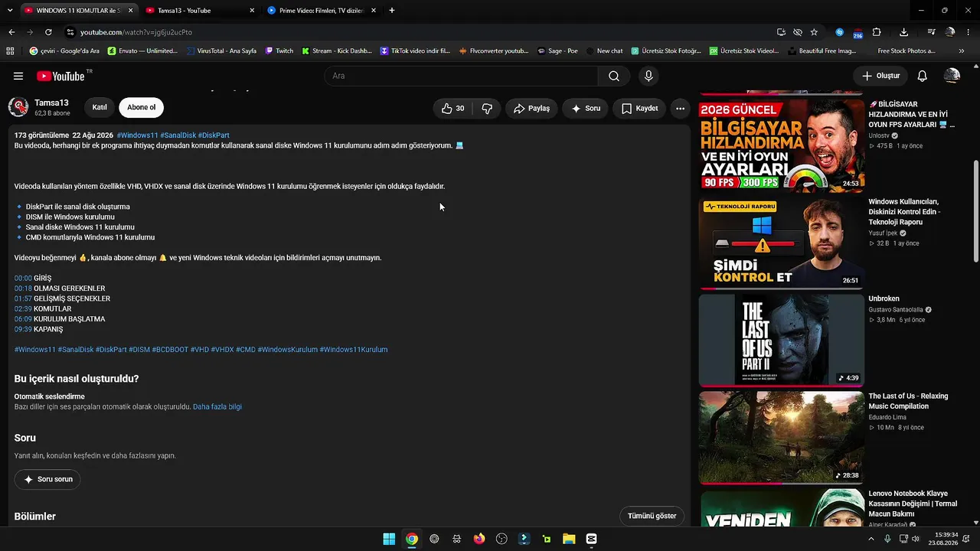
Task: Open Firefox from the taskbar
Action: click(479, 539)
